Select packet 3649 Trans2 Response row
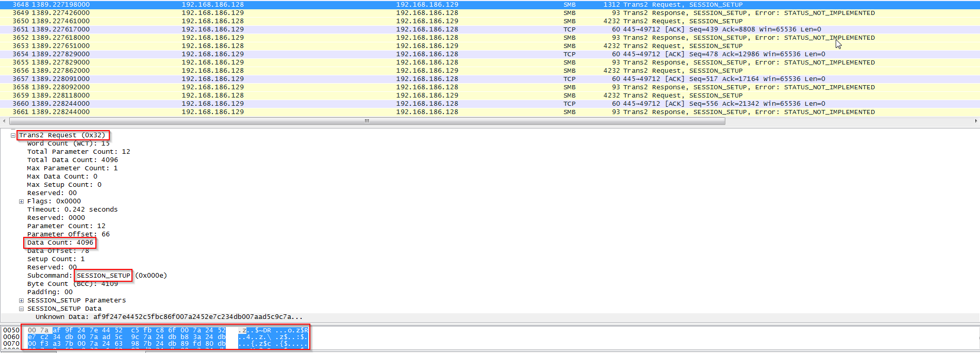 [490, 13]
